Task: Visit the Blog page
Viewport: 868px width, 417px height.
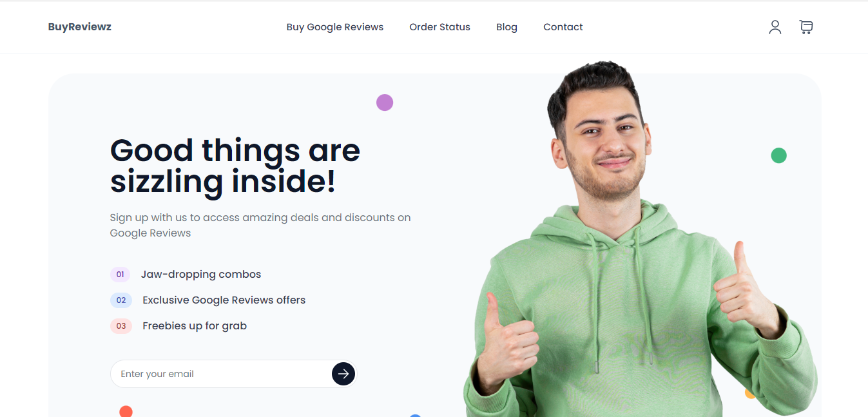Action: (506, 27)
